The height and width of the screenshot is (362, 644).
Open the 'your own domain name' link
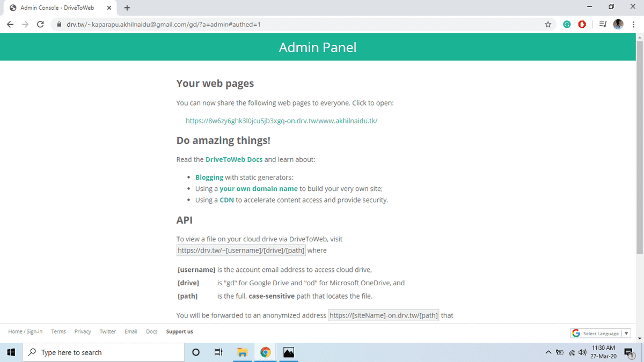coord(259,189)
